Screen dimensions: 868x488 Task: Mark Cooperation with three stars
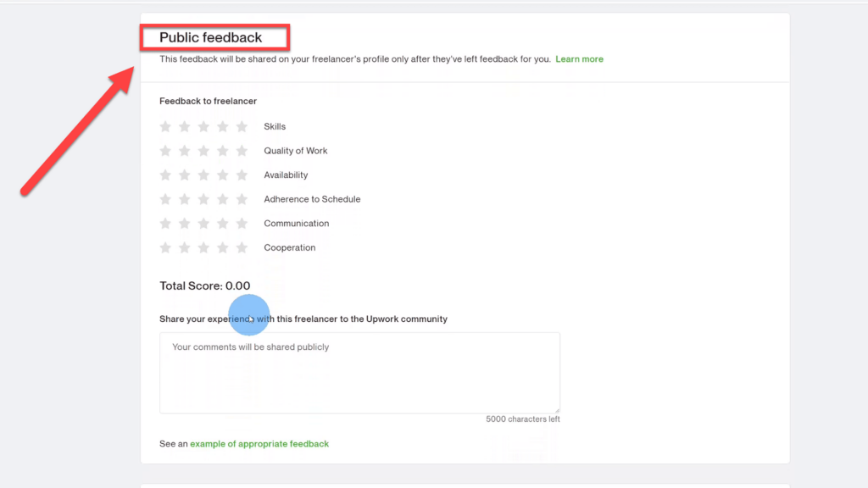(203, 247)
